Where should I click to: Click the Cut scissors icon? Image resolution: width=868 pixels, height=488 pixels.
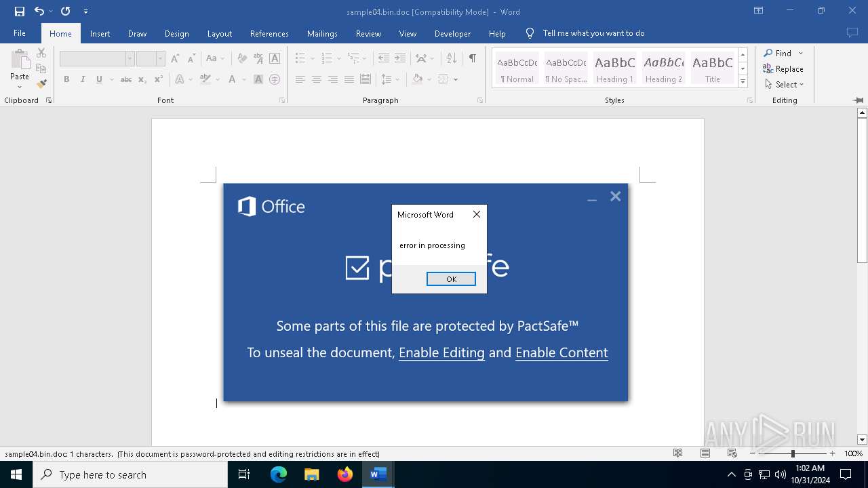(41, 53)
